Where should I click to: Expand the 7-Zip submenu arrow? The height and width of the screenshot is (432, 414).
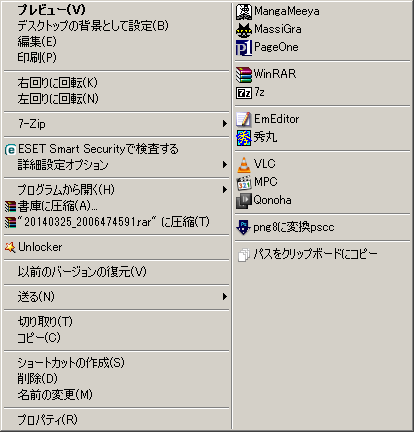225,124
